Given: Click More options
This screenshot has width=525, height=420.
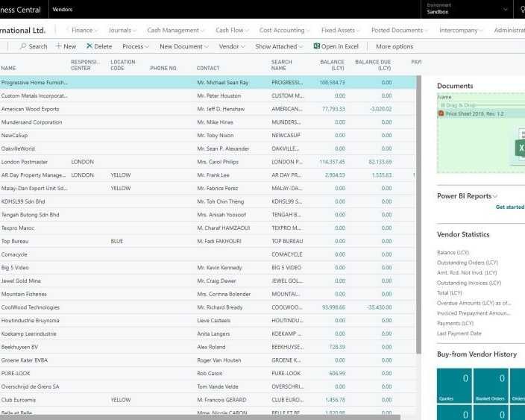Looking at the screenshot, I should [394, 46].
